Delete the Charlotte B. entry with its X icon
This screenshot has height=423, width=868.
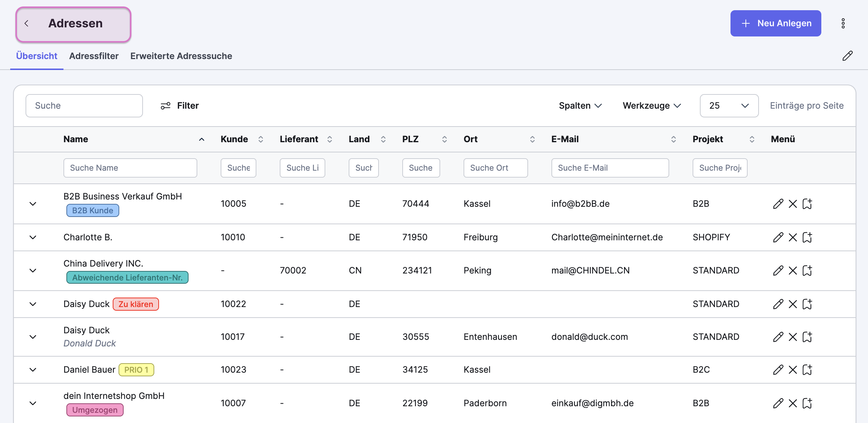pyautogui.click(x=793, y=237)
